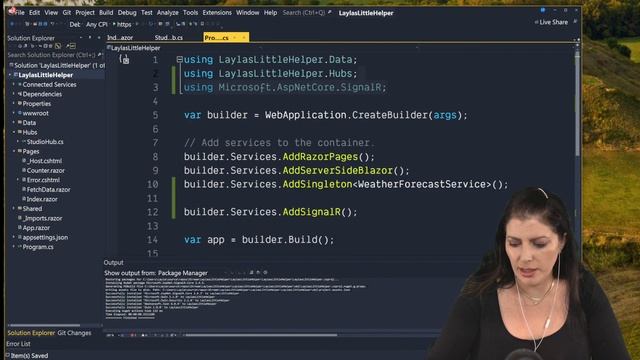Expand the Connected Services node
This screenshot has width=640, height=360.
[13, 84]
